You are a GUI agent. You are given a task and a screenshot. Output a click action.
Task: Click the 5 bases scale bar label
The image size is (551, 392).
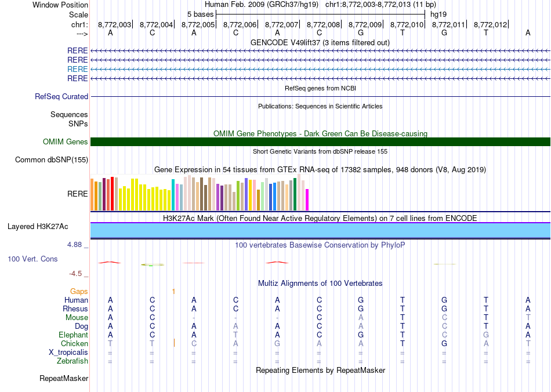pos(200,14)
